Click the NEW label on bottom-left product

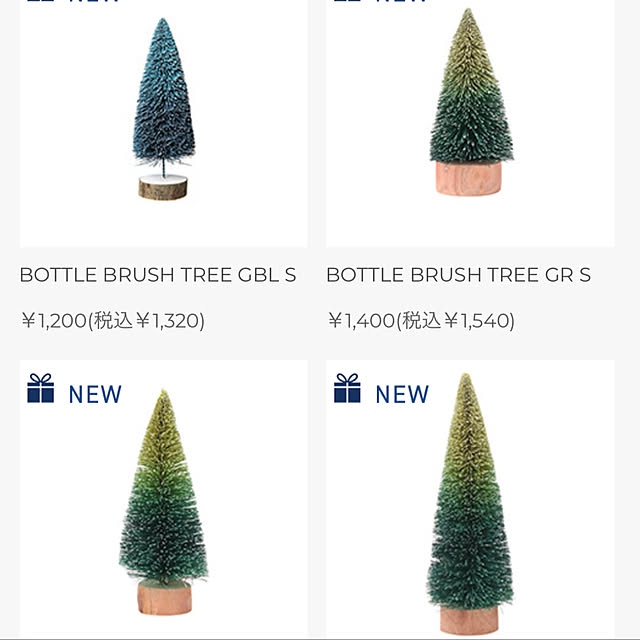pos(95,394)
